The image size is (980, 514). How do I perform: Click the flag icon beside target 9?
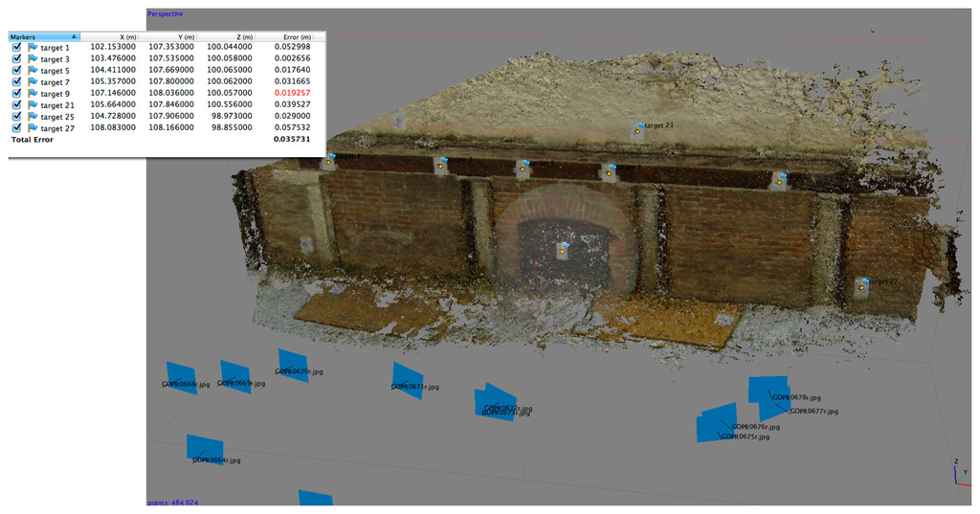tap(33, 93)
